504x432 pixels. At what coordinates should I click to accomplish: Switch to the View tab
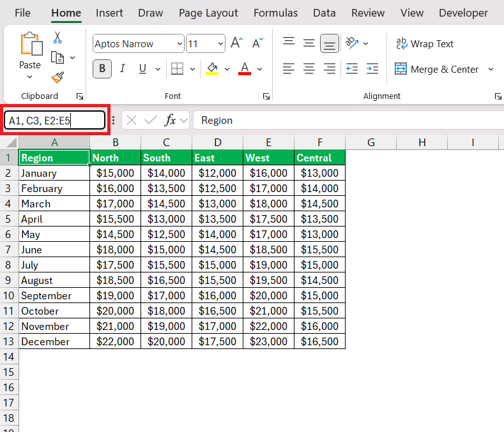coord(412,13)
